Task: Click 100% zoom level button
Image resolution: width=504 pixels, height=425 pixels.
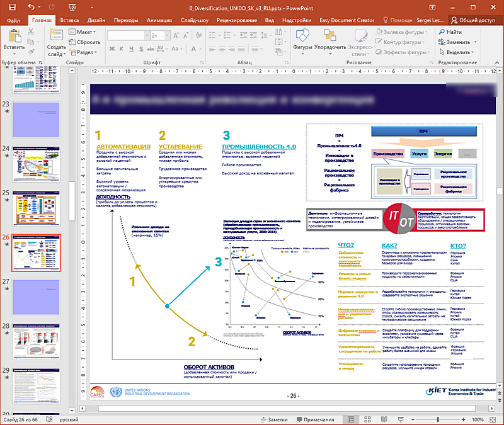Action: 478,419
